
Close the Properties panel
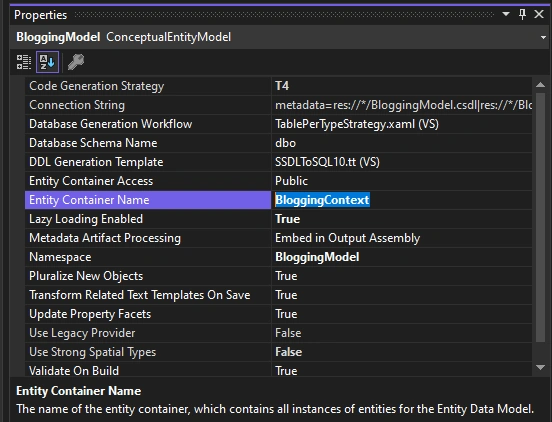[539, 14]
